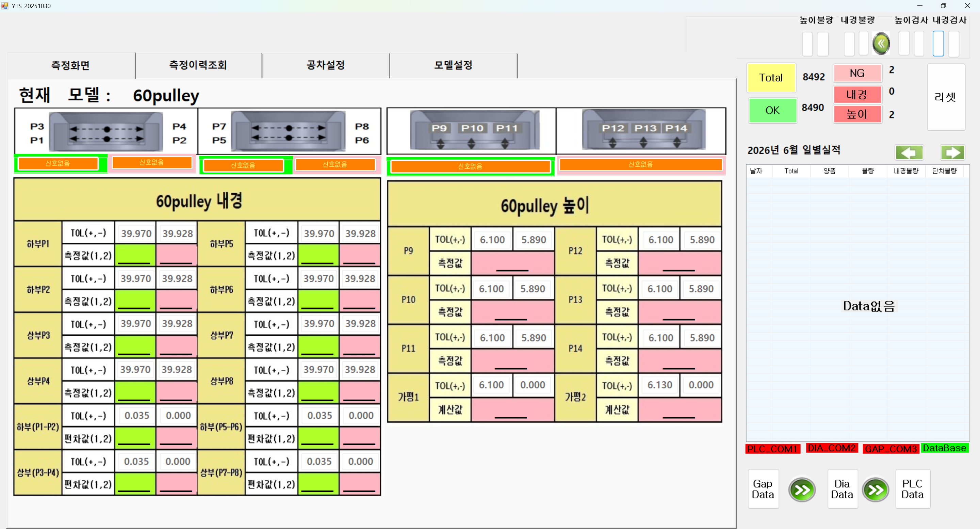Click the red 높이 defect button
The image size is (980, 529).
[x=857, y=114]
